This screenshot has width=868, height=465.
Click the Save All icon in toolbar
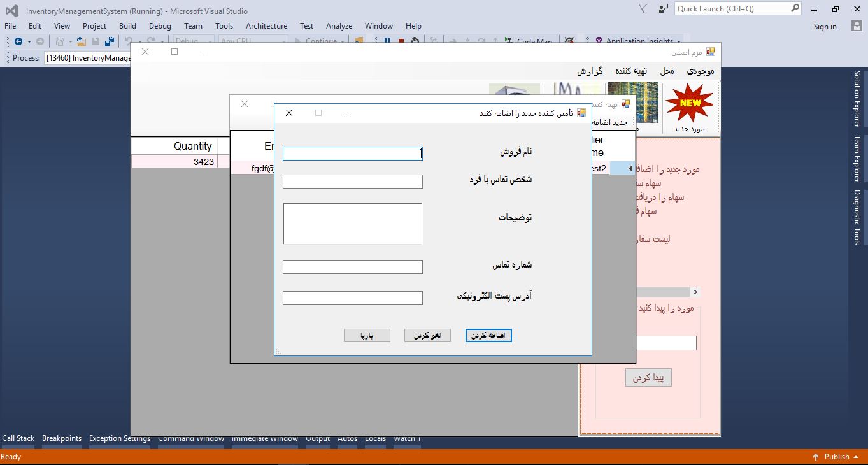pos(109,41)
